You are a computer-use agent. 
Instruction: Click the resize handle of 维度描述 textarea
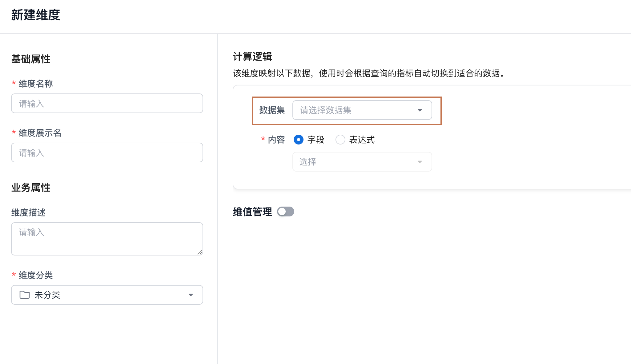click(200, 252)
